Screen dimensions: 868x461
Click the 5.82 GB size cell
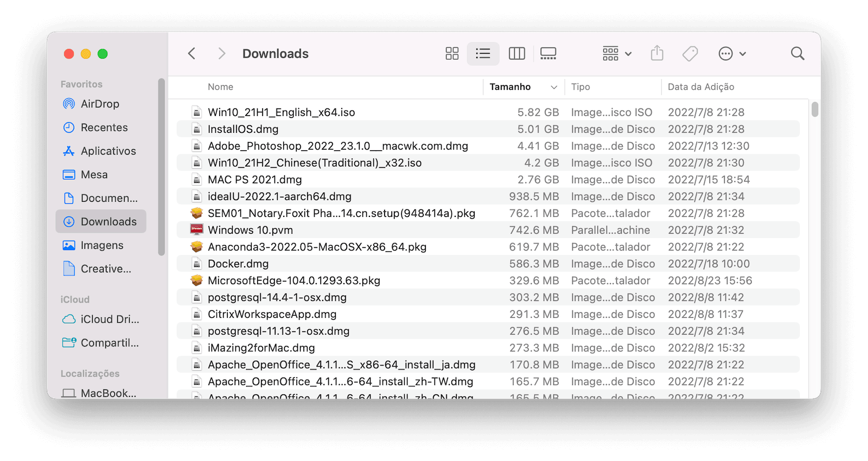point(538,112)
